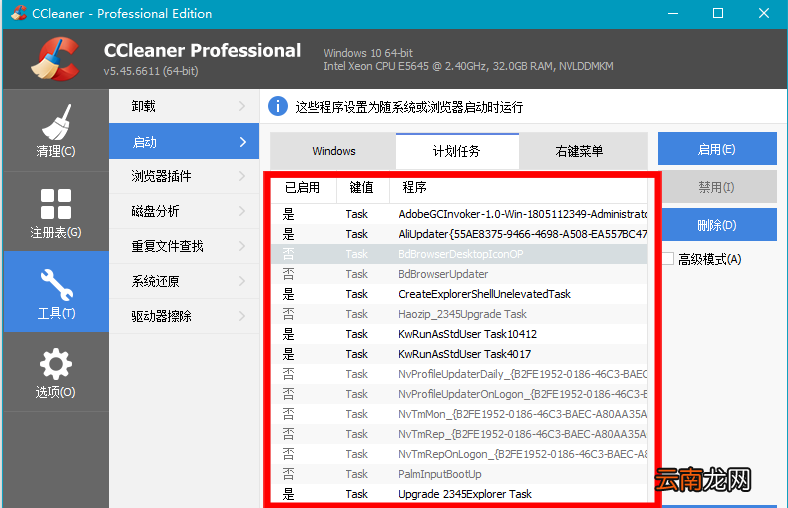Switch to the 计划任务 tab
788x508 pixels.
[457, 151]
